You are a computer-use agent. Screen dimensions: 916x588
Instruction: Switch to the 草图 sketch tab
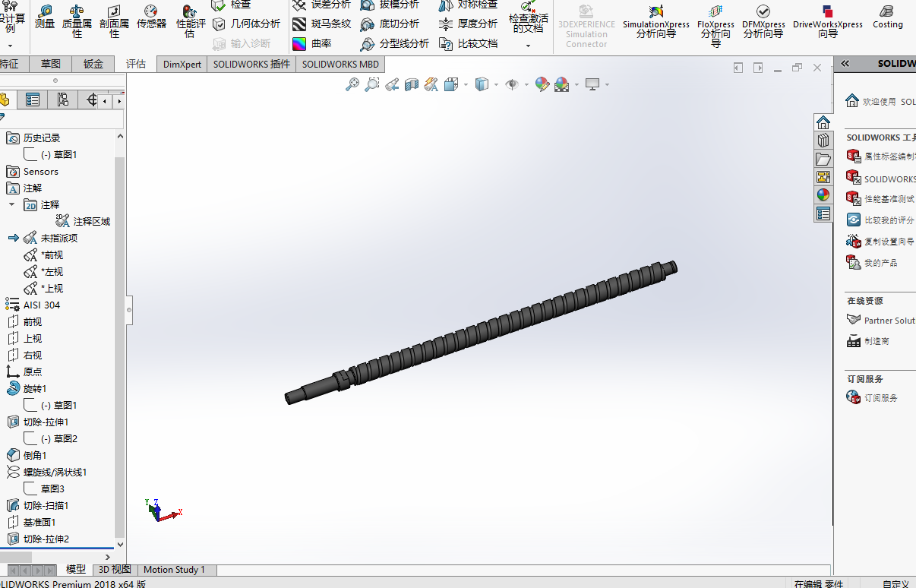[51, 64]
